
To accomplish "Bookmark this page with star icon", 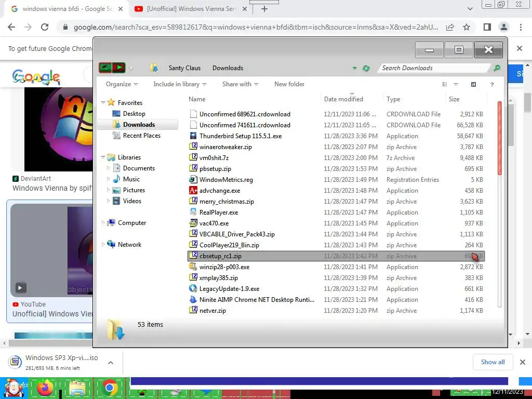I will (467, 27).
